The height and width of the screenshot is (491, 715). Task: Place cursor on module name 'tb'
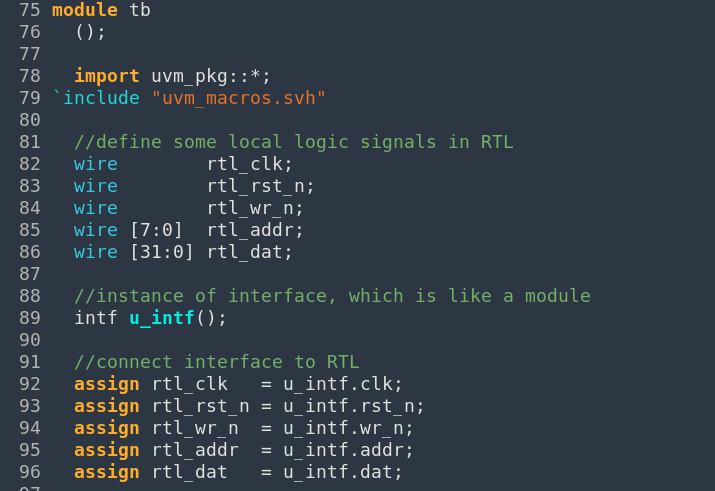(x=140, y=10)
